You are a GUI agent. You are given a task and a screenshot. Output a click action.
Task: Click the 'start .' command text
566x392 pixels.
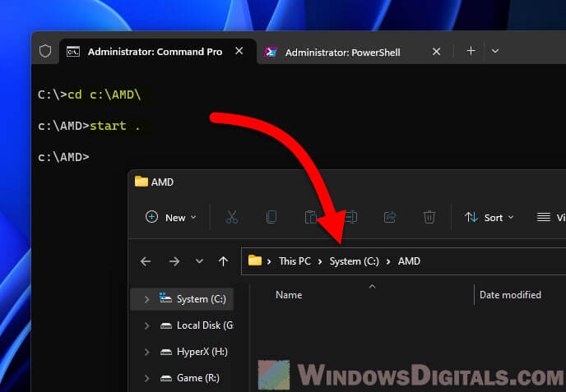pos(115,126)
